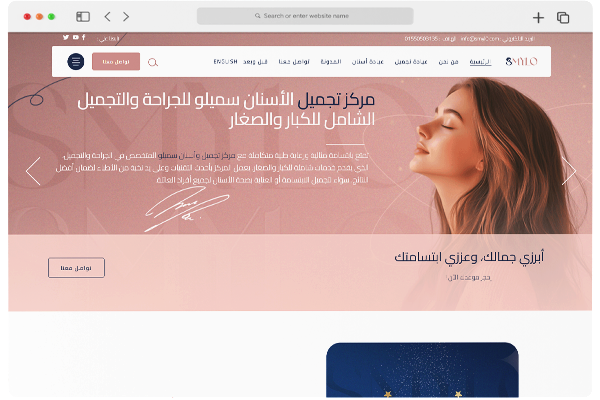Click the outlined تواصل معنا button below slider

pyautogui.click(x=76, y=268)
